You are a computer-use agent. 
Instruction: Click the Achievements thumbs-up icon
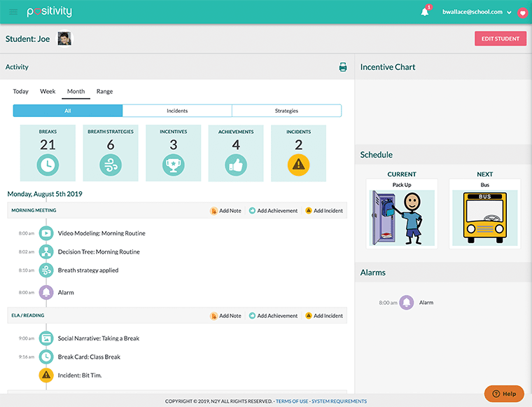(x=236, y=165)
